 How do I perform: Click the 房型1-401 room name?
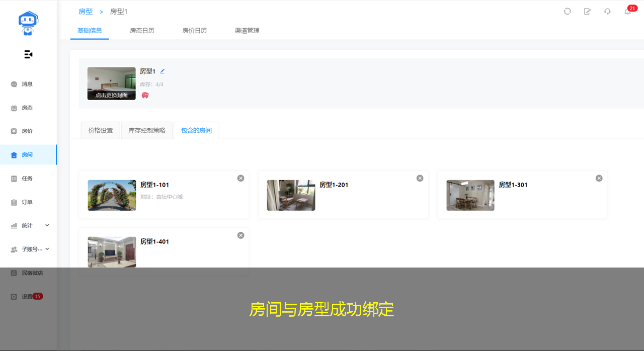[x=155, y=242]
